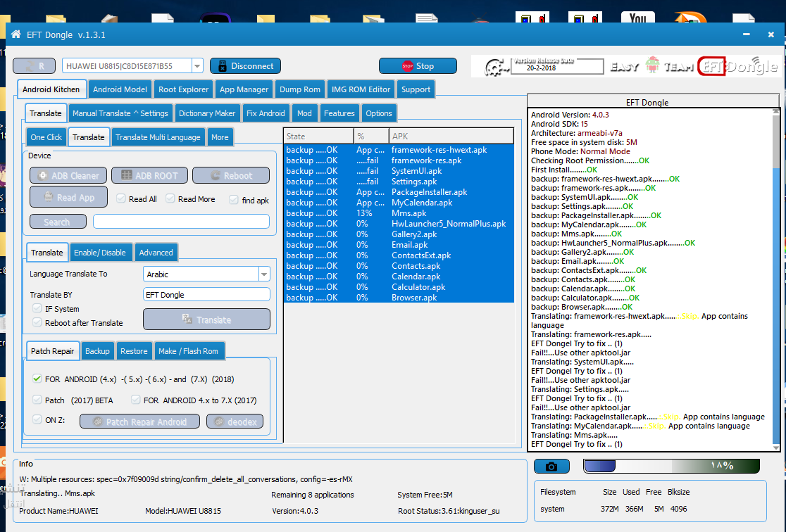
Task: Uncheck FOR ANDROID (4.x)-(7.X) (2018) patch
Action: tap(37, 378)
